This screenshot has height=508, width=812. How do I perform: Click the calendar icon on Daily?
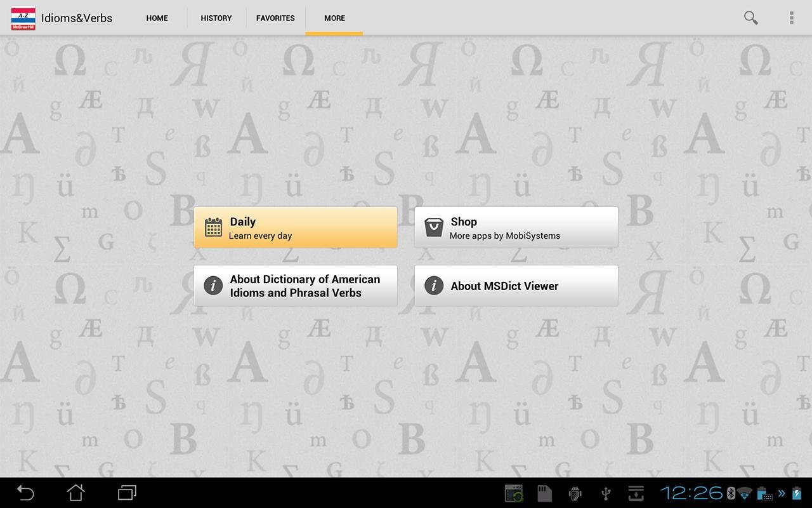coord(213,227)
